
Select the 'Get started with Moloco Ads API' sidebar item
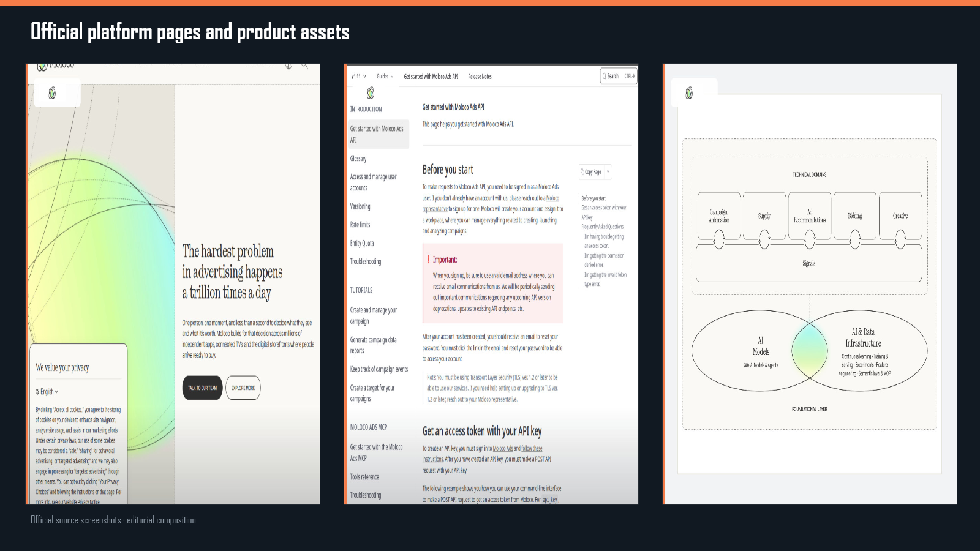click(379, 134)
